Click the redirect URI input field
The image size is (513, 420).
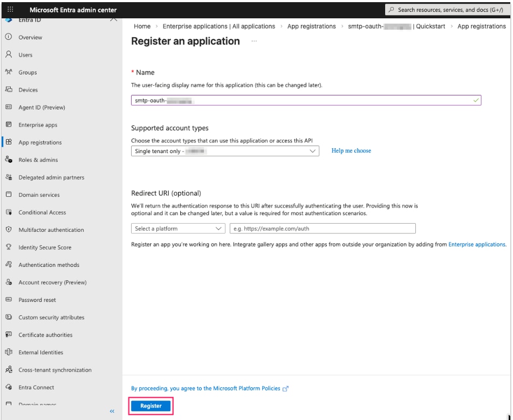coord(323,228)
